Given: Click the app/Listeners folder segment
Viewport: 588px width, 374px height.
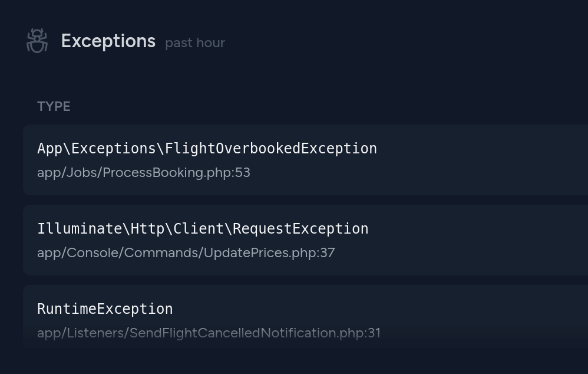Looking at the screenshot, I should tap(81, 333).
